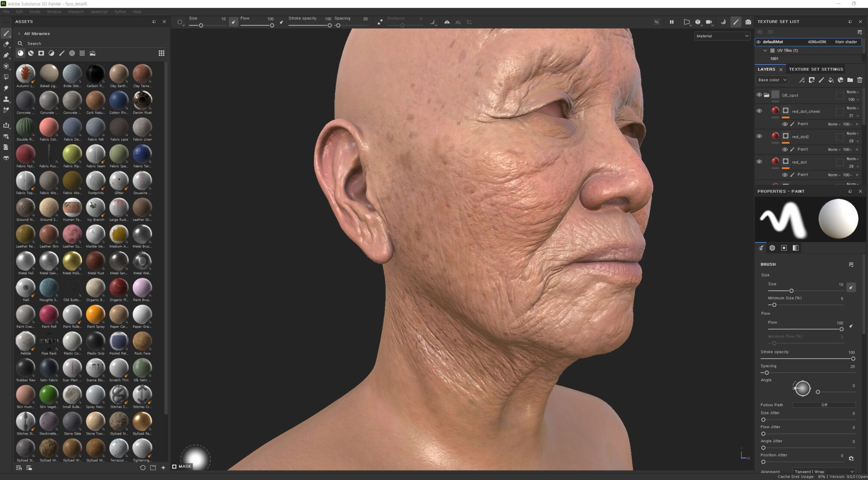Open the Base color channel dropdown
Viewport: 868px width, 480px height.
point(772,80)
